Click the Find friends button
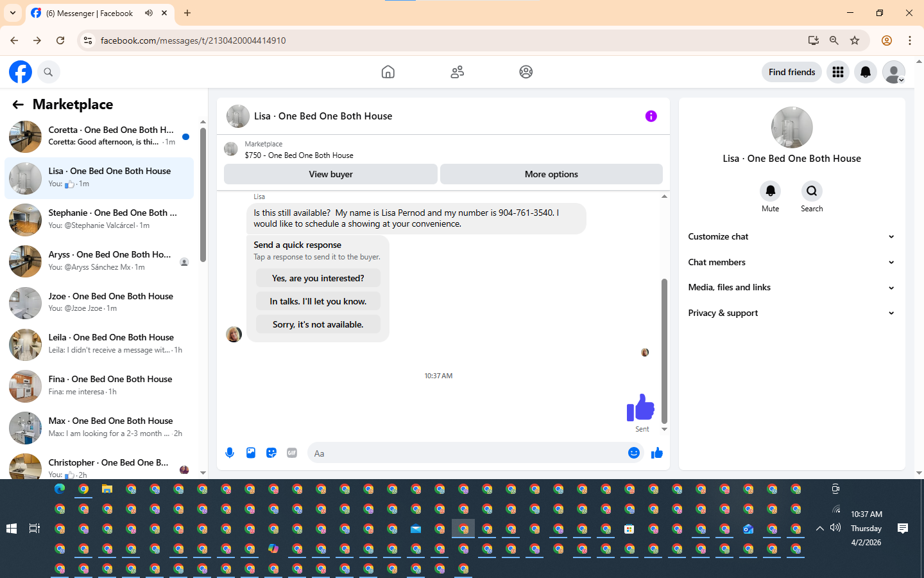The image size is (924, 578). point(792,72)
